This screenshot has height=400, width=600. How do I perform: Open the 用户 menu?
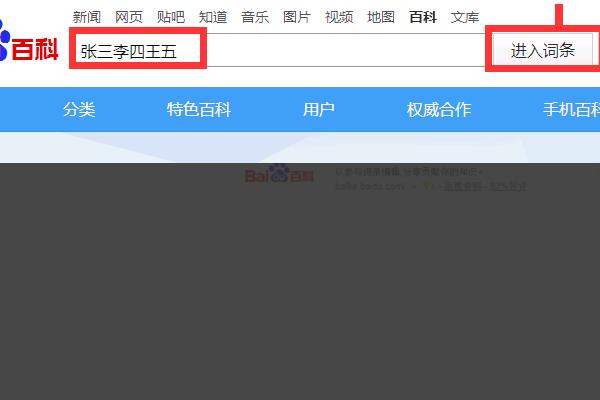coord(319,109)
